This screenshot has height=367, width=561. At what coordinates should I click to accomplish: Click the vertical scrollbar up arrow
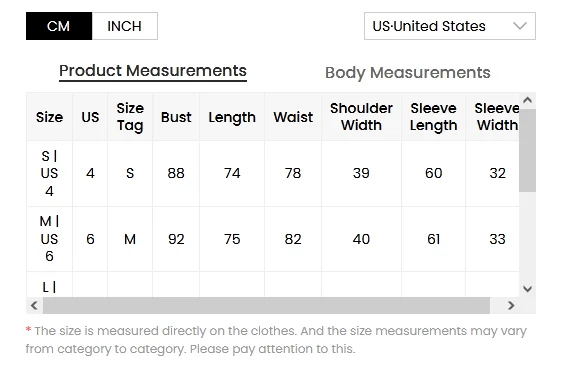click(527, 101)
